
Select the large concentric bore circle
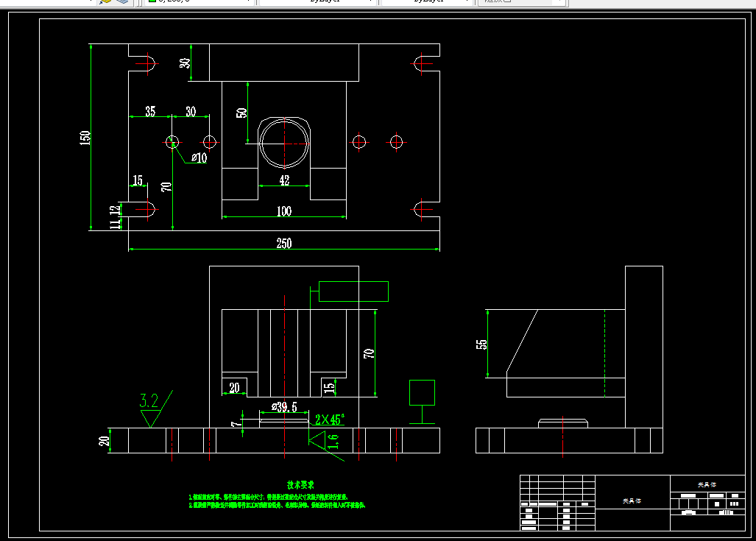(284, 144)
